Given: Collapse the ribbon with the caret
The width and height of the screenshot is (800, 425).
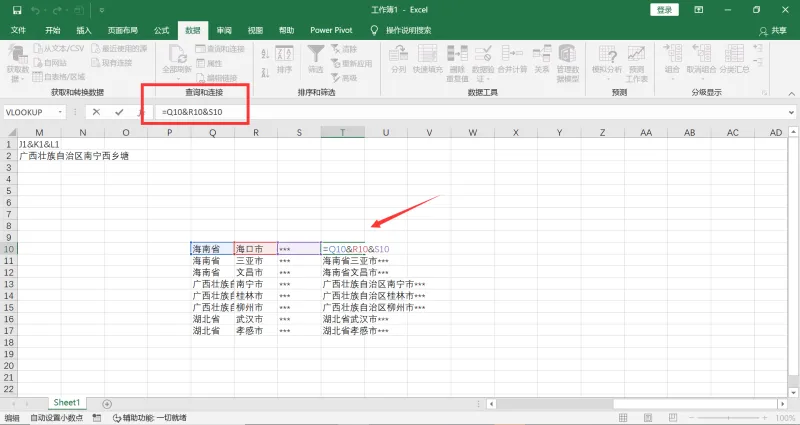Looking at the screenshot, I should (791, 93).
